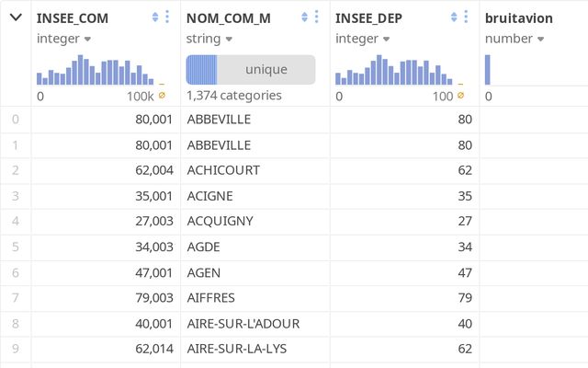Click the sort icon on INSEE_COM column
The image size is (588, 368).
[x=155, y=17]
